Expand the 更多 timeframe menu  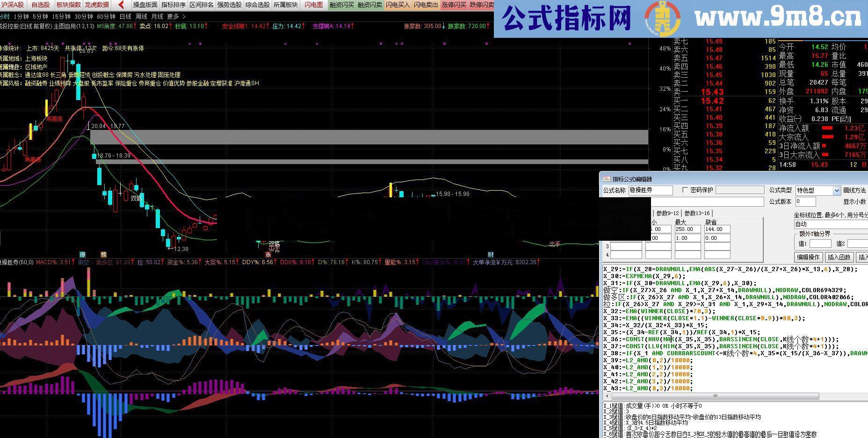pyautogui.click(x=172, y=15)
